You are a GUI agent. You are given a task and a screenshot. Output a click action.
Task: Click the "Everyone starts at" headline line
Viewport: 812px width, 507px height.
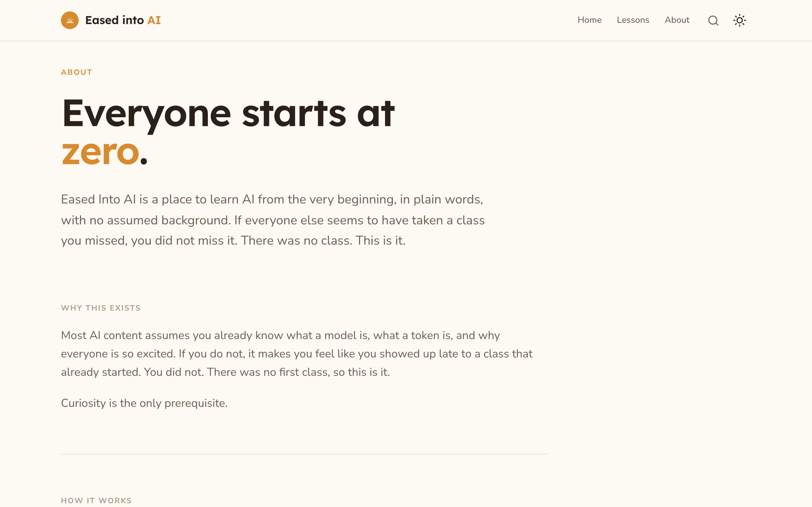(x=228, y=114)
